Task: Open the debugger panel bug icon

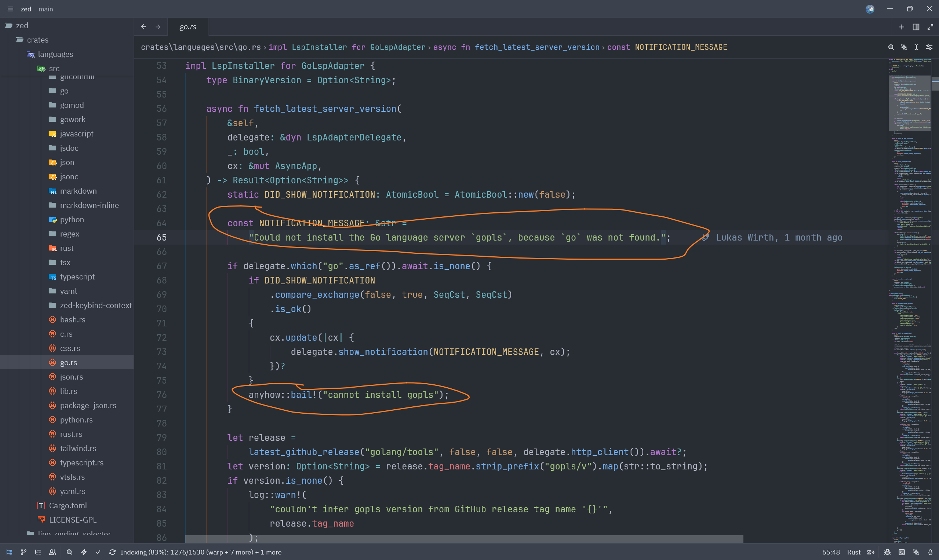Action: 887,552
